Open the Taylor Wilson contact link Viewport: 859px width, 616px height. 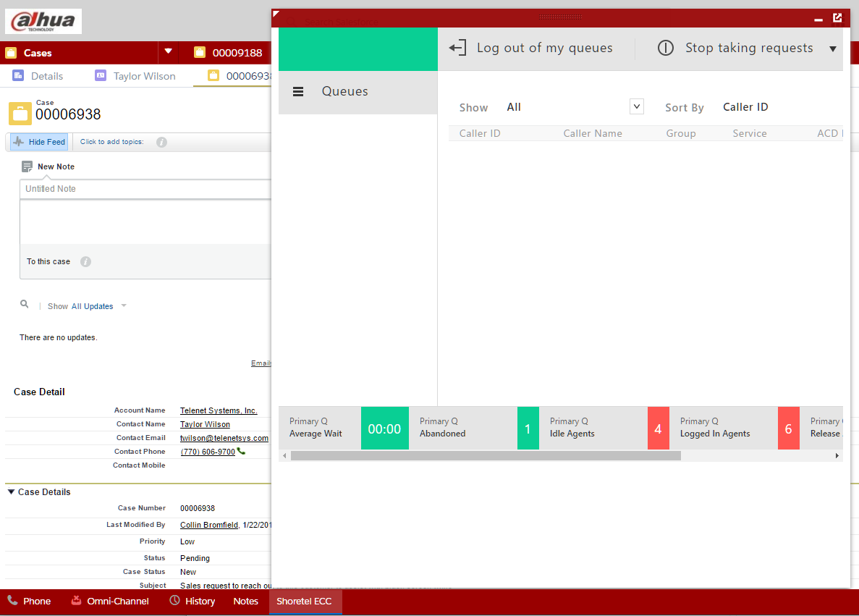[x=205, y=424]
